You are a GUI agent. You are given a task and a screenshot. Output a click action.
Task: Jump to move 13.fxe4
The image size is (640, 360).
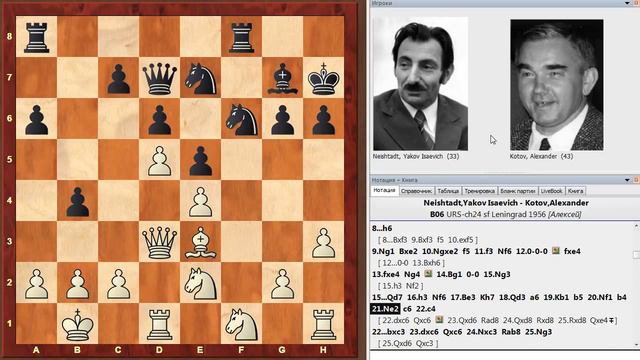[x=386, y=274]
